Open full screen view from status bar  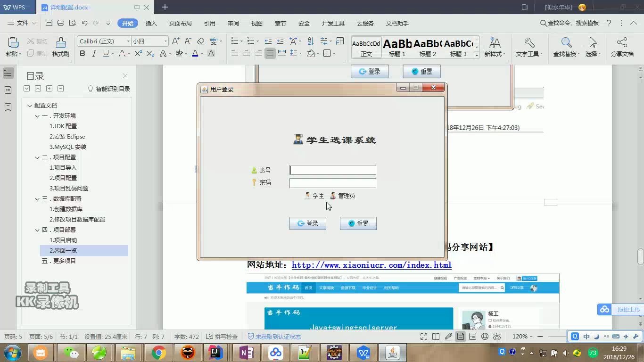coord(423,337)
